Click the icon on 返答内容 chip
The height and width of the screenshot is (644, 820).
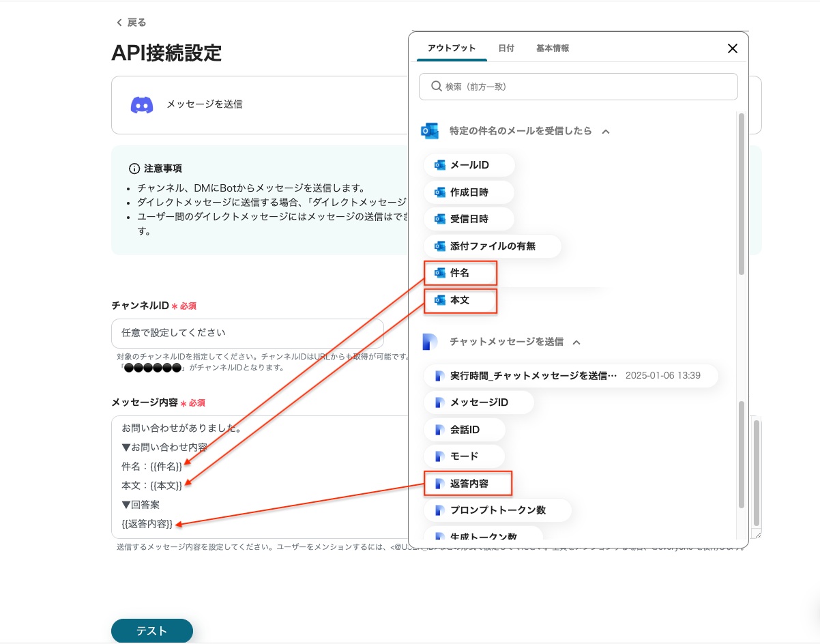pyautogui.click(x=440, y=484)
